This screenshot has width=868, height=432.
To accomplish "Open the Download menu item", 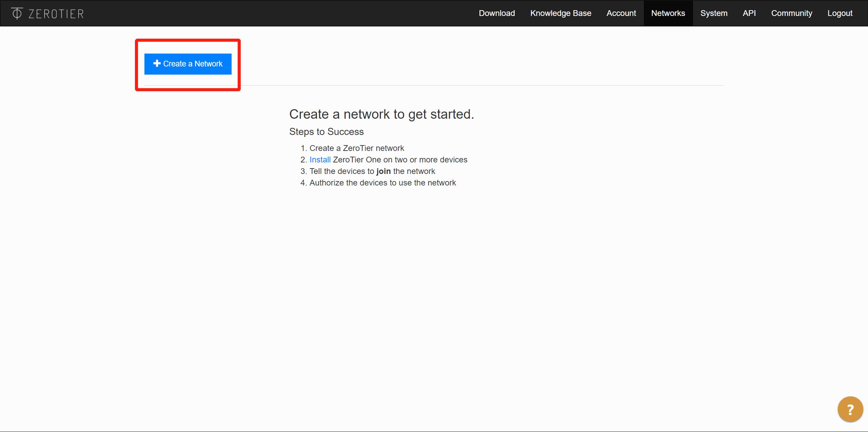I will click(x=497, y=13).
